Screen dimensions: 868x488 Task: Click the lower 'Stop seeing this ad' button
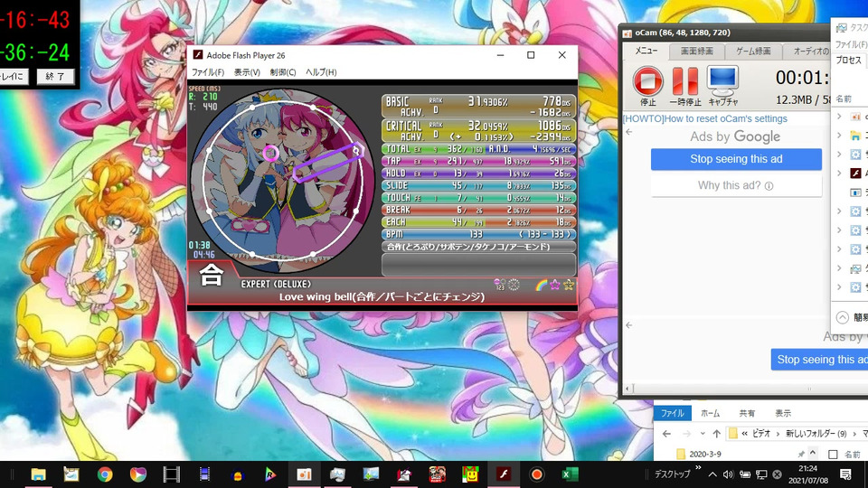819,360
